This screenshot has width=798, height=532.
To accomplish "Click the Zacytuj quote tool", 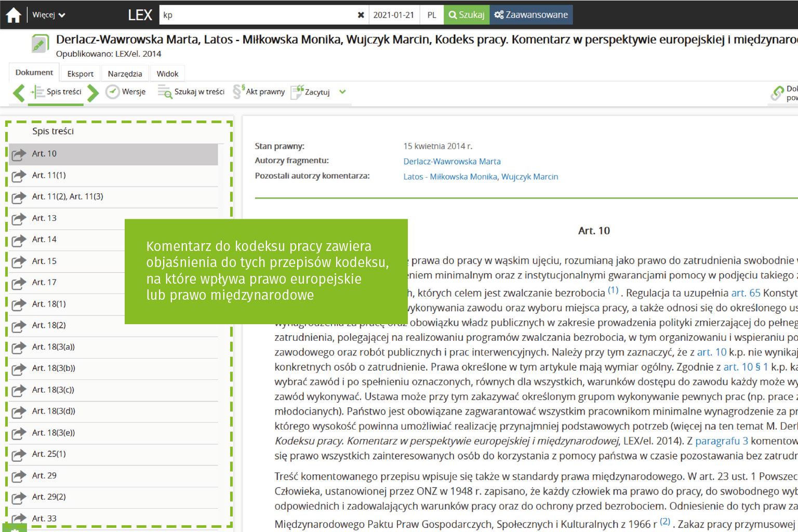I will pyautogui.click(x=311, y=92).
